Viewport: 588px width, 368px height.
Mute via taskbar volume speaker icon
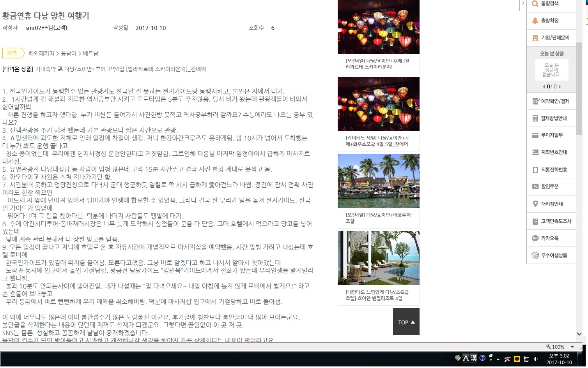[x=536, y=359]
